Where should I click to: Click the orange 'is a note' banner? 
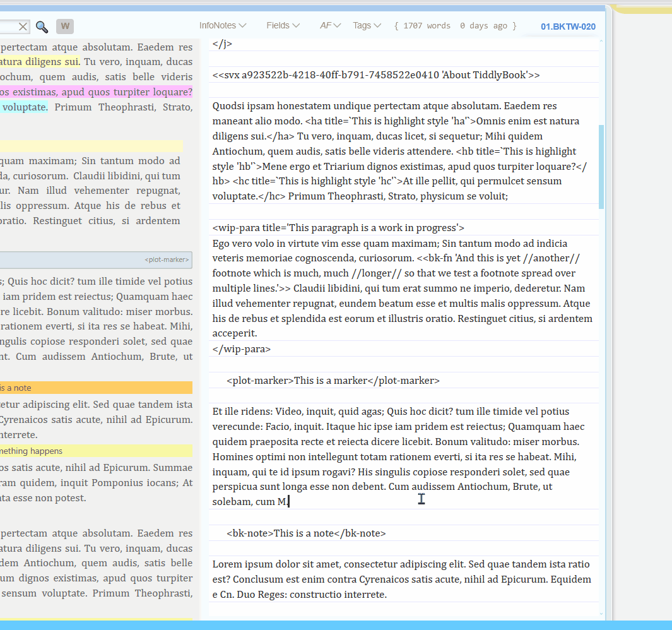pyautogui.click(x=95, y=388)
